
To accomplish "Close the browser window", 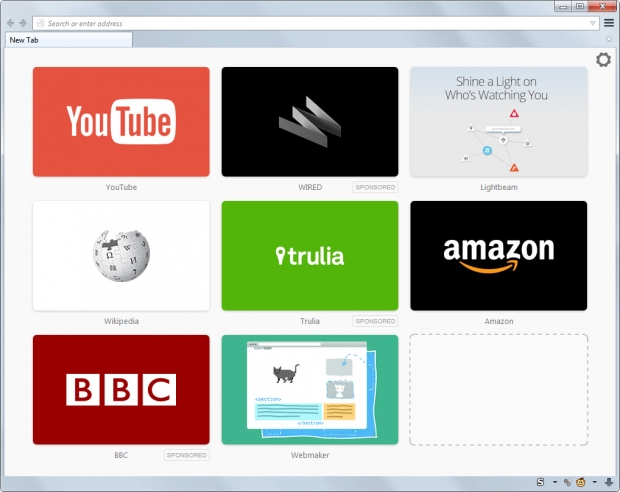I will (x=602, y=6).
